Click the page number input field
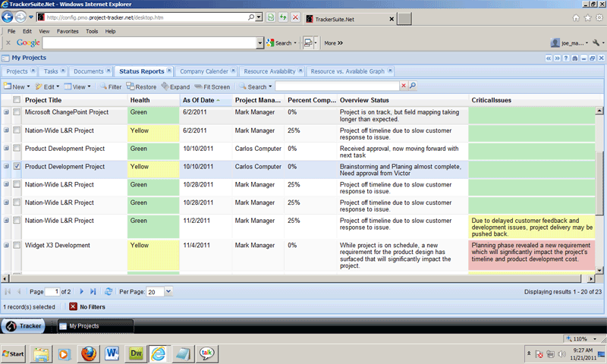Viewport: 607px width, 364px height. [52, 291]
